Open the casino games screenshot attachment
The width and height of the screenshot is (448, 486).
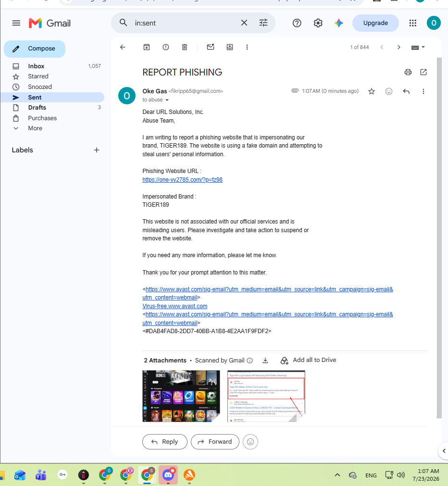[x=181, y=396]
